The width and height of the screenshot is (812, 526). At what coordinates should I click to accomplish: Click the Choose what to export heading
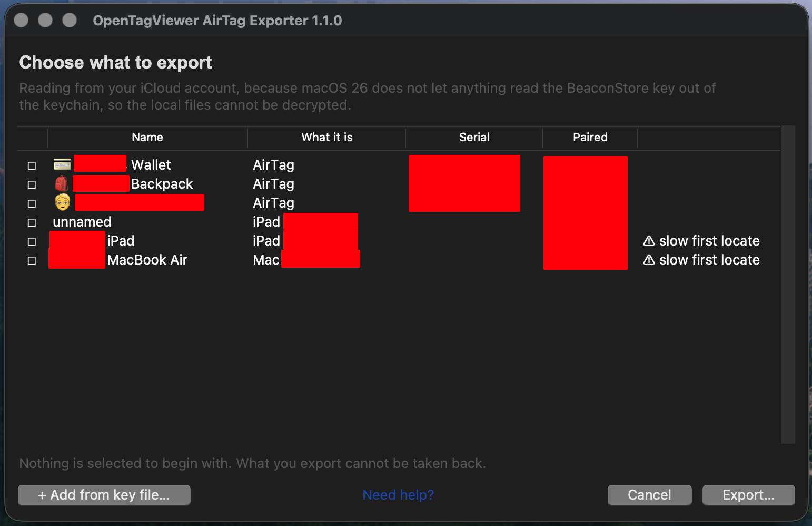point(116,63)
